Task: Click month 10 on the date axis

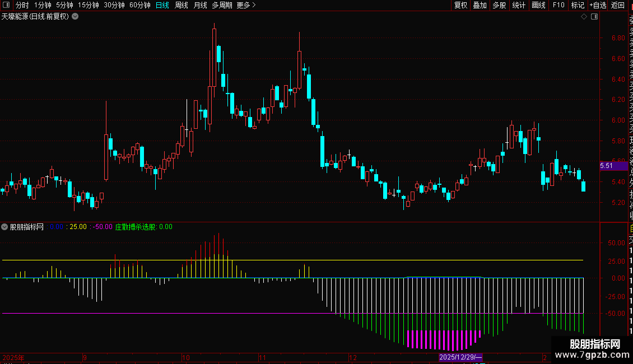Action: pyautogui.click(x=186, y=357)
